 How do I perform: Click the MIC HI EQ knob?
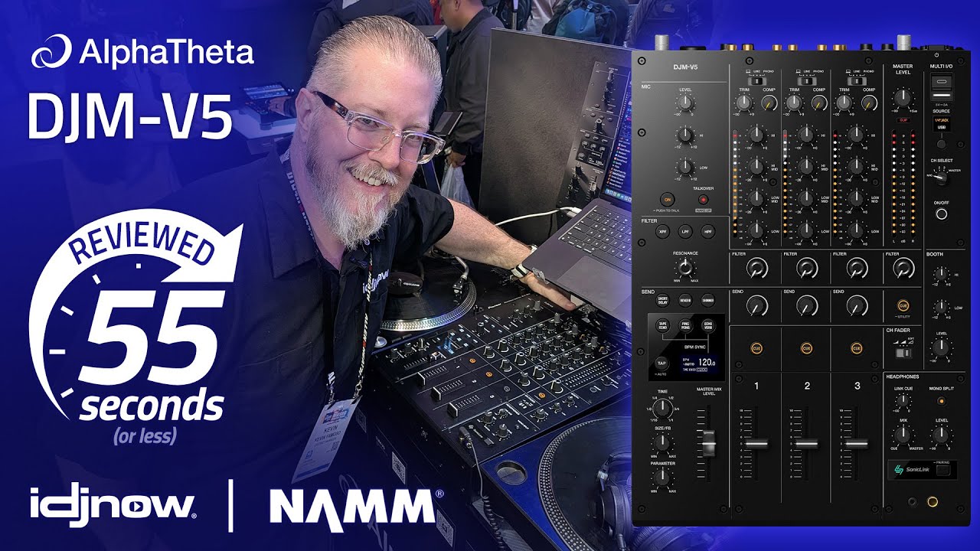point(685,137)
